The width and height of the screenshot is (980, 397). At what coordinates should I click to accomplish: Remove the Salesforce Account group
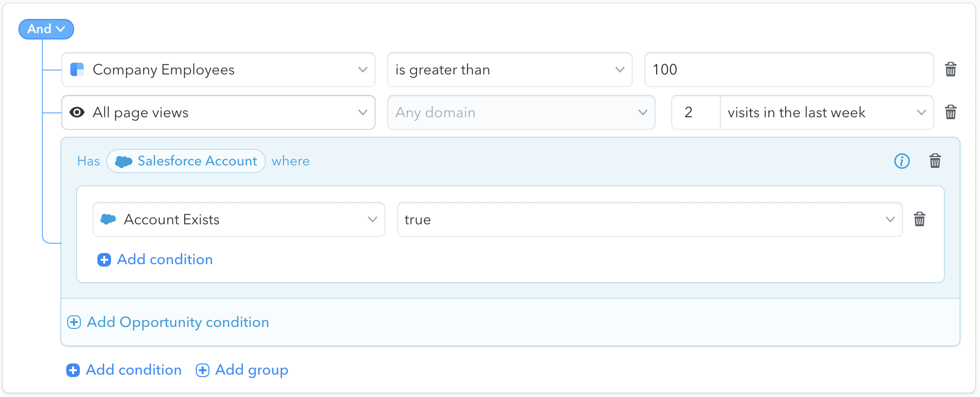point(935,161)
